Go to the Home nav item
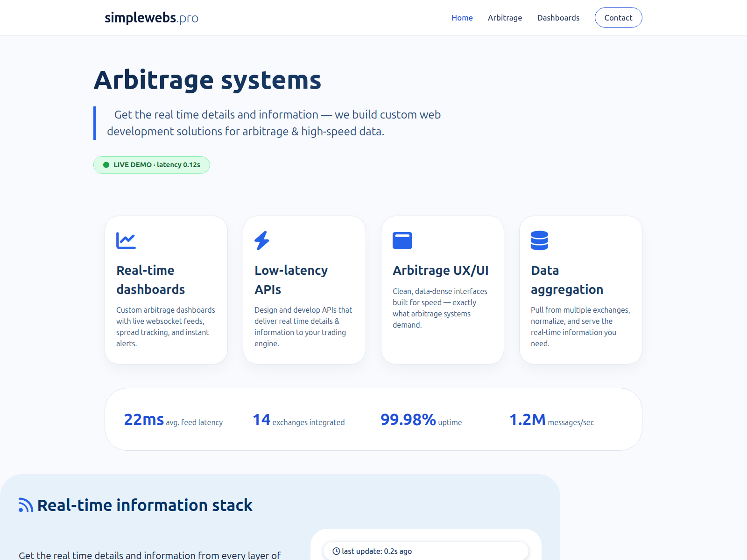 click(462, 18)
